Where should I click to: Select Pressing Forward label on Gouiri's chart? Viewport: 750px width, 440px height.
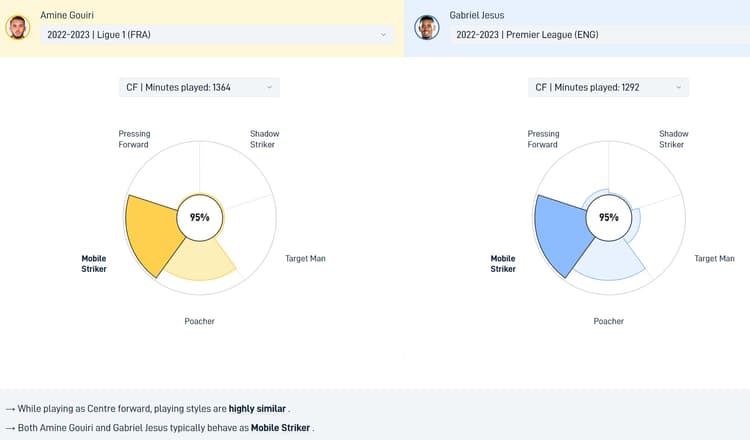(x=133, y=139)
